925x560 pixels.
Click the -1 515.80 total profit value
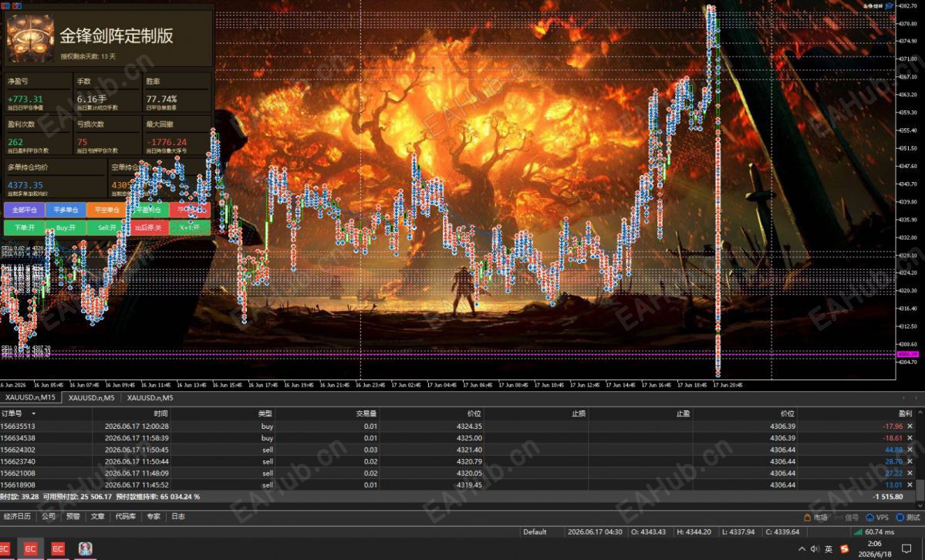point(888,497)
